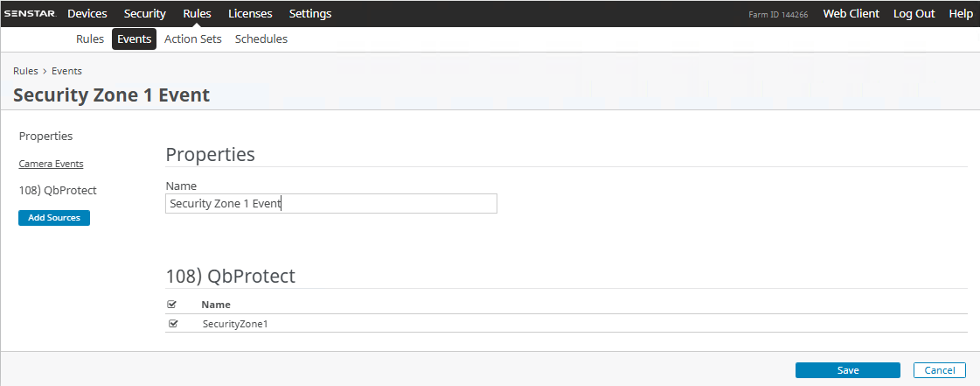Open the Devices menu
This screenshot has height=386, width=980.
point(87,14)
